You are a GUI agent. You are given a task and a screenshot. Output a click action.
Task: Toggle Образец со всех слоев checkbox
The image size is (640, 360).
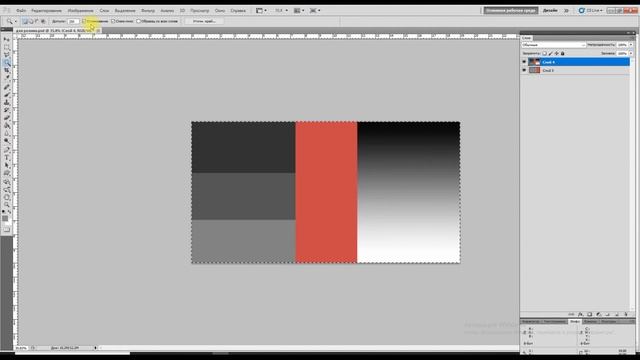[139, 21]
